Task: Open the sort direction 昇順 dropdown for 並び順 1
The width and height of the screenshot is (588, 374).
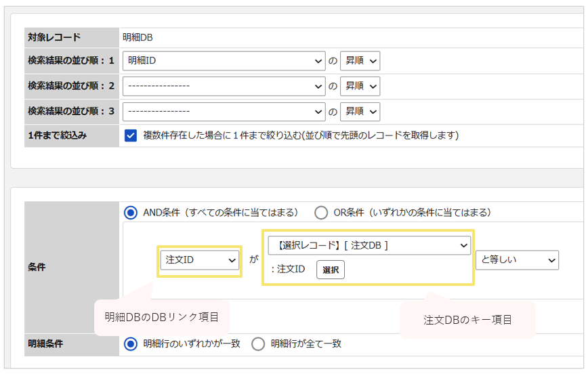Action: pos(360,61)
